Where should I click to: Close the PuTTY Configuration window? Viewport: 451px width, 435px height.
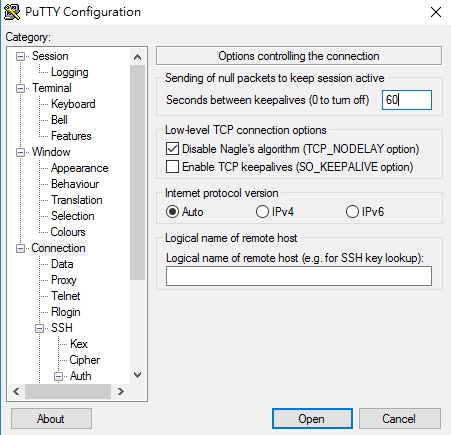coord(436,12)
